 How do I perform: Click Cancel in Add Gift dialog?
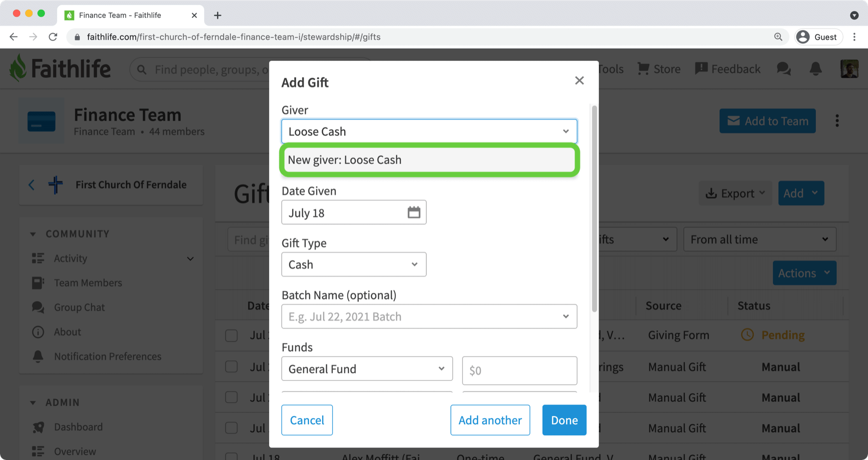coord(307,420)
